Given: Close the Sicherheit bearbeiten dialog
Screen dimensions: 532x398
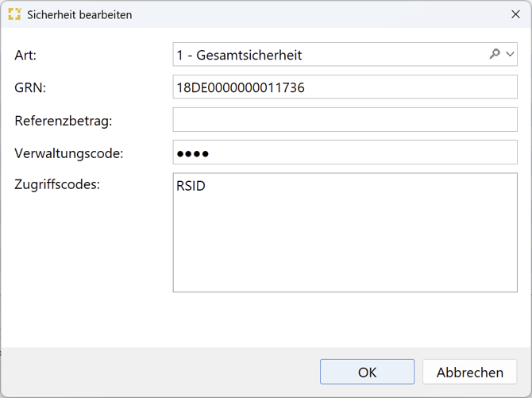Looking at the screenshot, I should [x=515, y=14].
